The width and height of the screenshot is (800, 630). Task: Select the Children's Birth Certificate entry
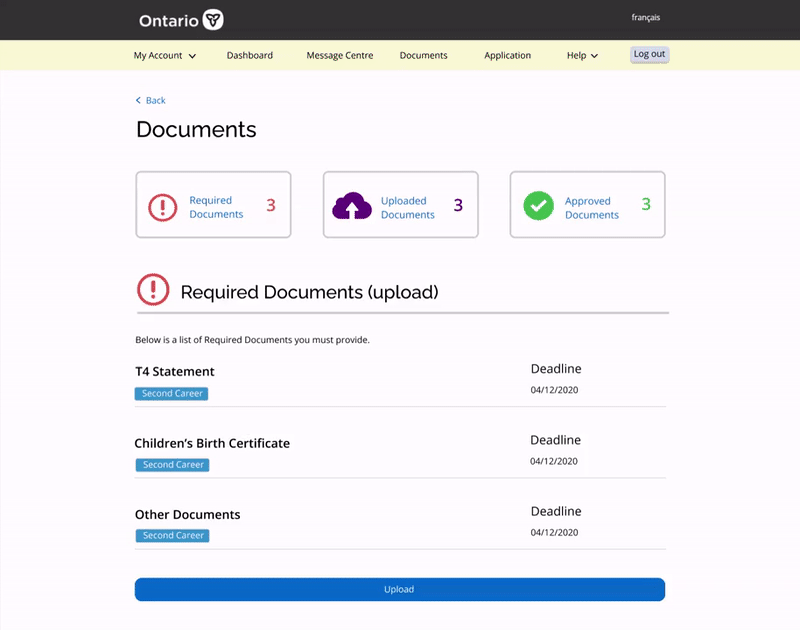pyautogui.click(x=212, y=443)
